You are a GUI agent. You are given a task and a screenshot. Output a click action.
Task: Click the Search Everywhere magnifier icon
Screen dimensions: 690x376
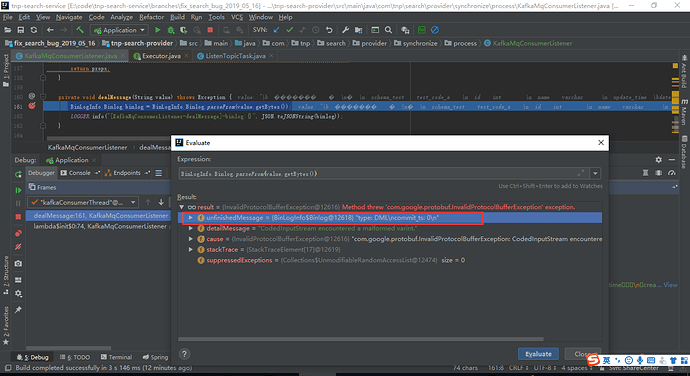(x=388, y=30)
